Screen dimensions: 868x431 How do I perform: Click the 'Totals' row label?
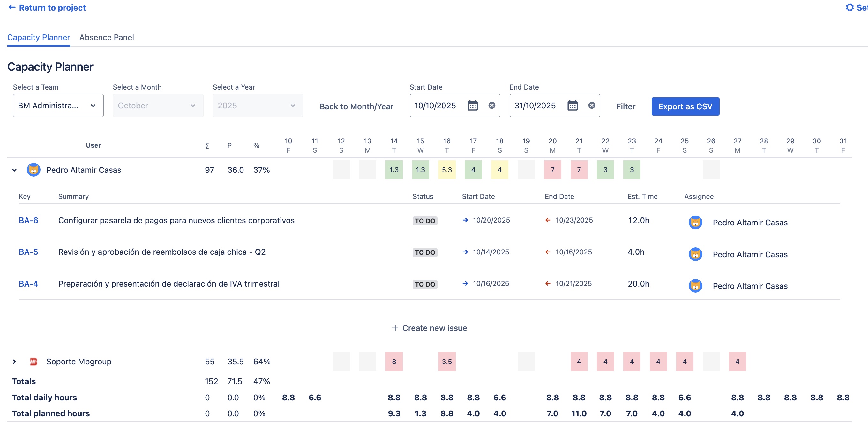[x=24, y=382]
